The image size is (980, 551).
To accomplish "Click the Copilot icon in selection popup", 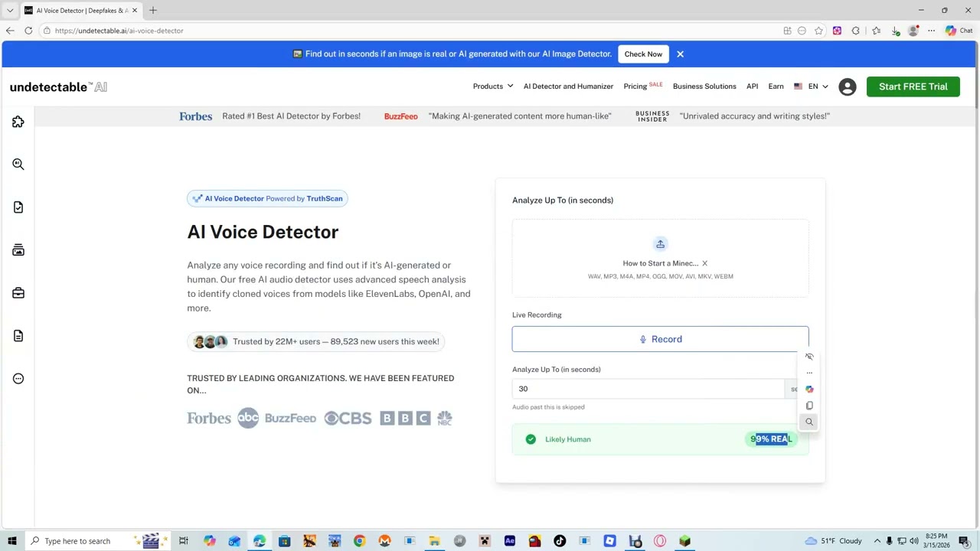I will (809, 390).
